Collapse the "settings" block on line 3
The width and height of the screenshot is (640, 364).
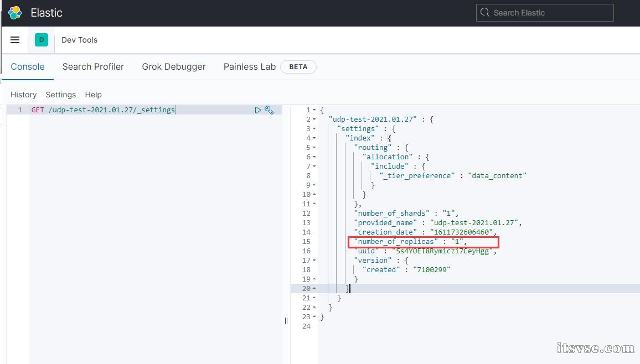(314, 129)
